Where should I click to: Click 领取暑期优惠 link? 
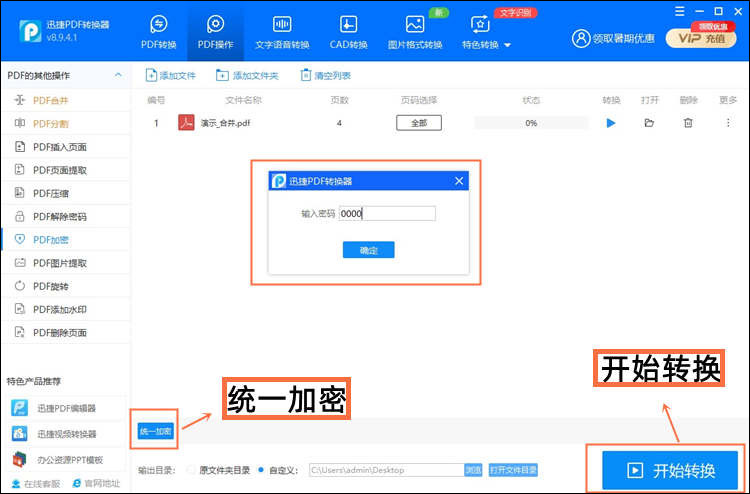click(623, 39)
